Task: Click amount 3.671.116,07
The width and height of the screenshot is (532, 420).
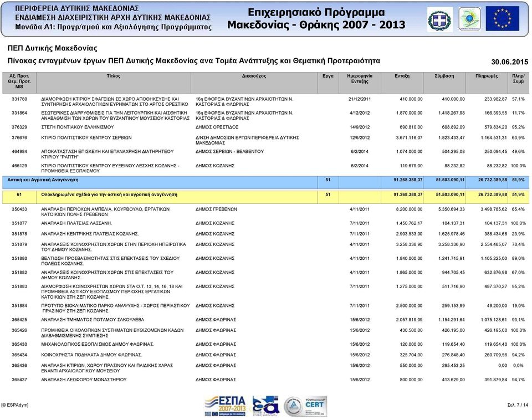Action: click(409, 138)
